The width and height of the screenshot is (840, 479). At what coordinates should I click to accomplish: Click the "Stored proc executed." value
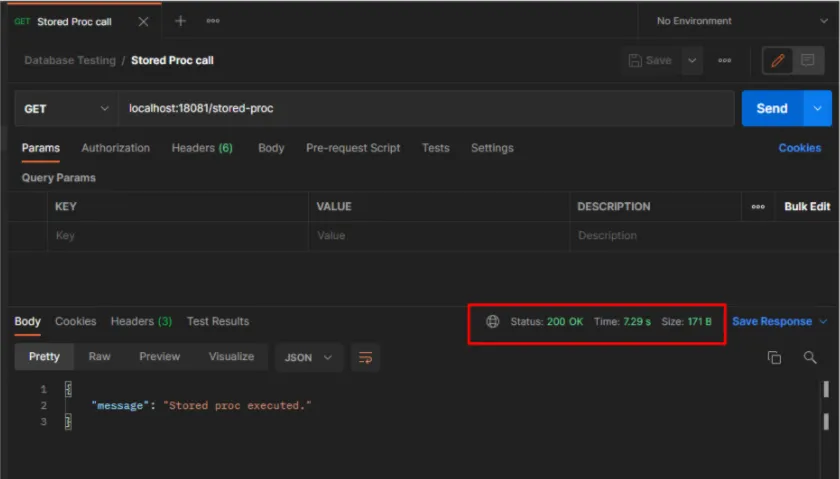(x=237, y=406)
